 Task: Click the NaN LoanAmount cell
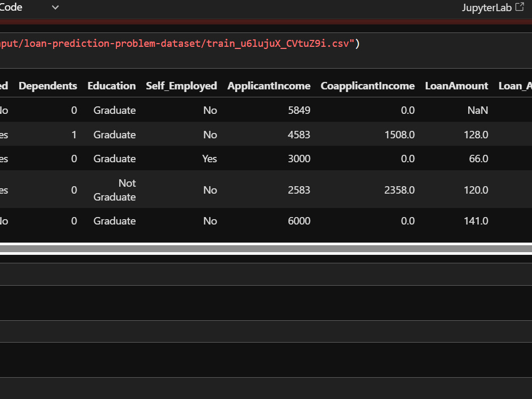[x=478, y=110]
